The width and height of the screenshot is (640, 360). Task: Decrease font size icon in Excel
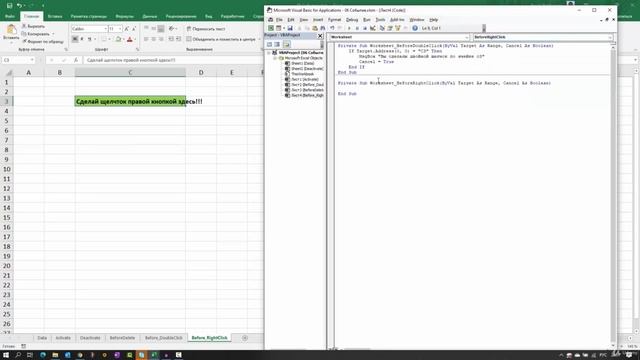[133, 29]
